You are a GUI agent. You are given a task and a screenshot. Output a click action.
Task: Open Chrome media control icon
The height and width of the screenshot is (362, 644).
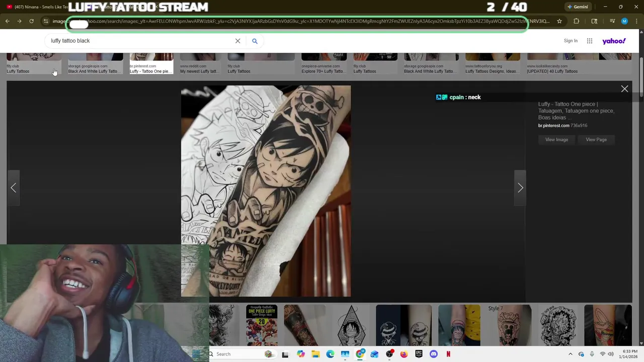(x=612, y=21)
